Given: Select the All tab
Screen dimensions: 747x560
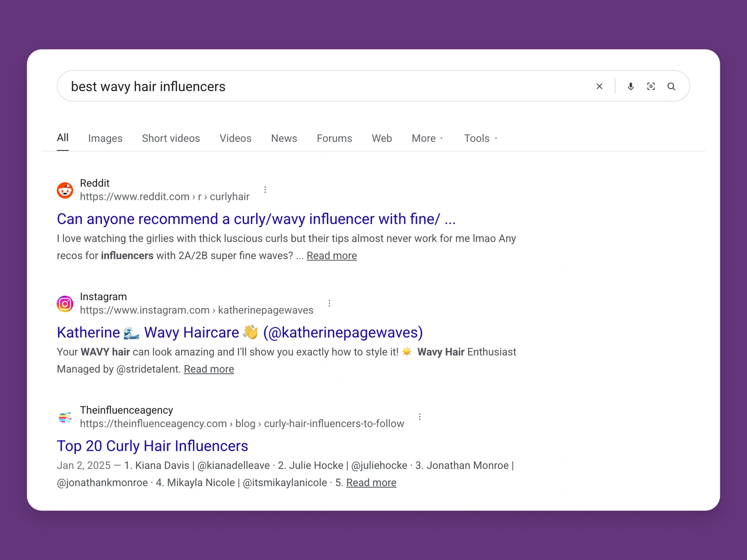Looking at the screenshot, I should pos(63,138).
